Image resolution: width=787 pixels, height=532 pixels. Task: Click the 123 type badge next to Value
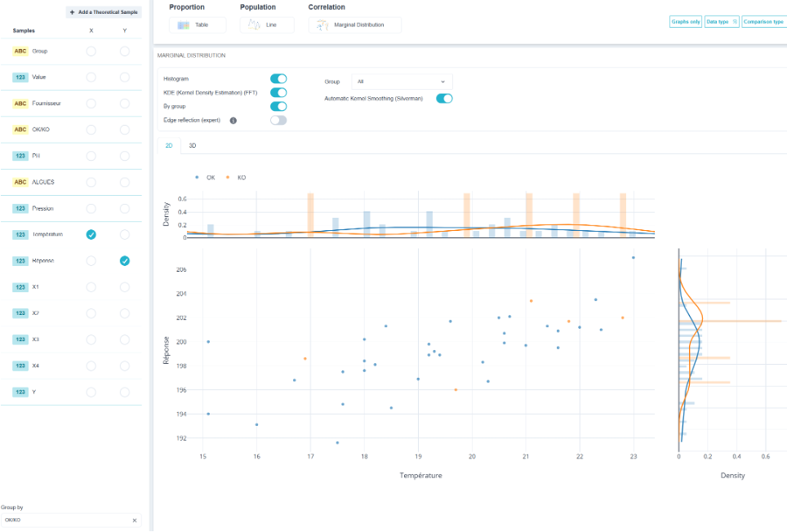[20, 78]
